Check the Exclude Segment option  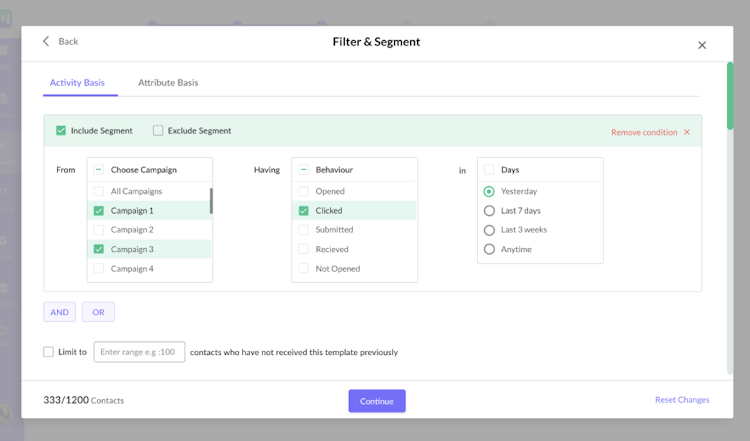pos(158,131)
